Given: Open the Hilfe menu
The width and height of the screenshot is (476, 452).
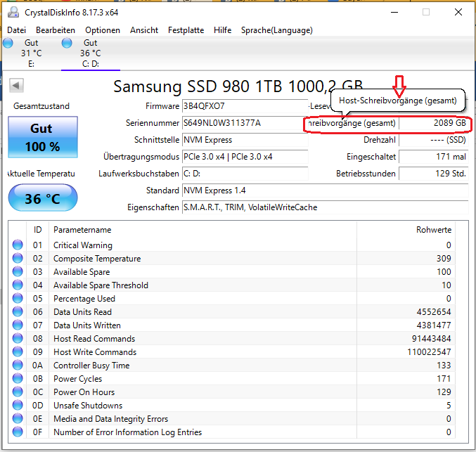Looking at the screenshot, I should [x=222, y=30].
